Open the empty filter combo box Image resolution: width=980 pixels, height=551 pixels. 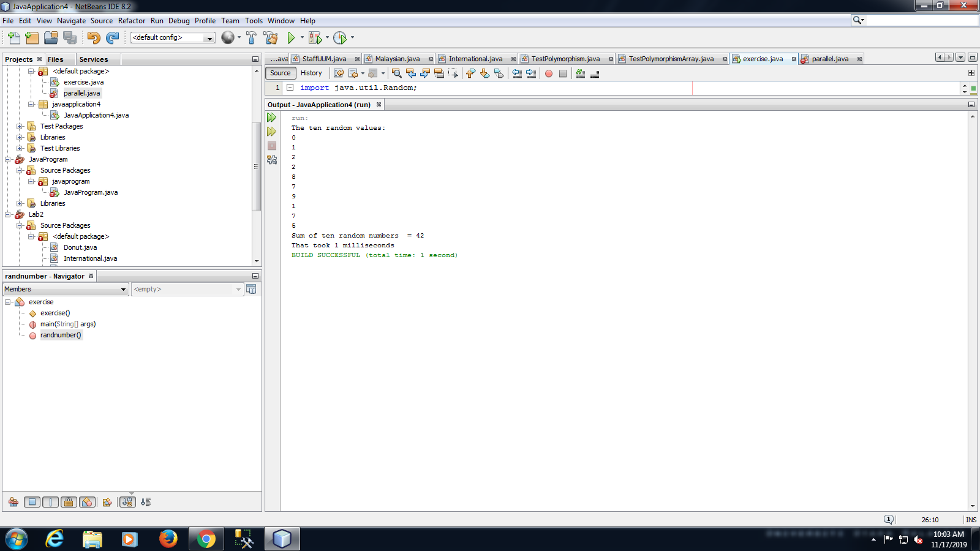[x=187, y=289]
